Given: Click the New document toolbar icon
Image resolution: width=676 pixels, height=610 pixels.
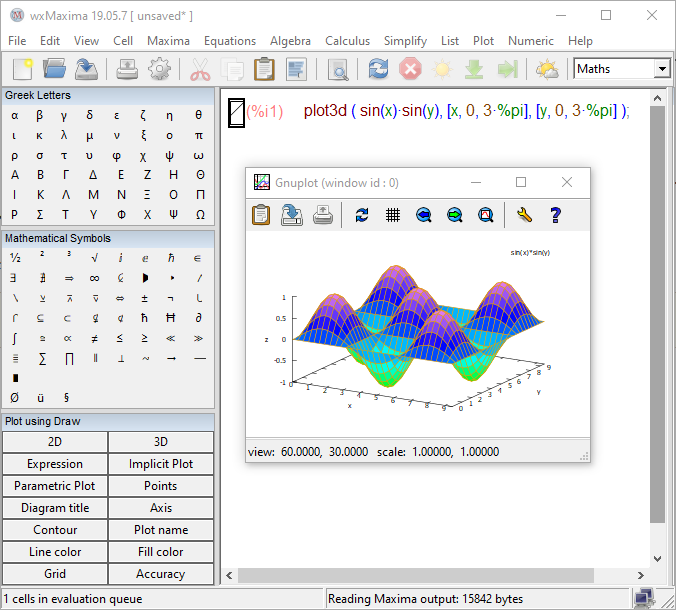Looking at the screenshot, I should (x=23, y=69).
